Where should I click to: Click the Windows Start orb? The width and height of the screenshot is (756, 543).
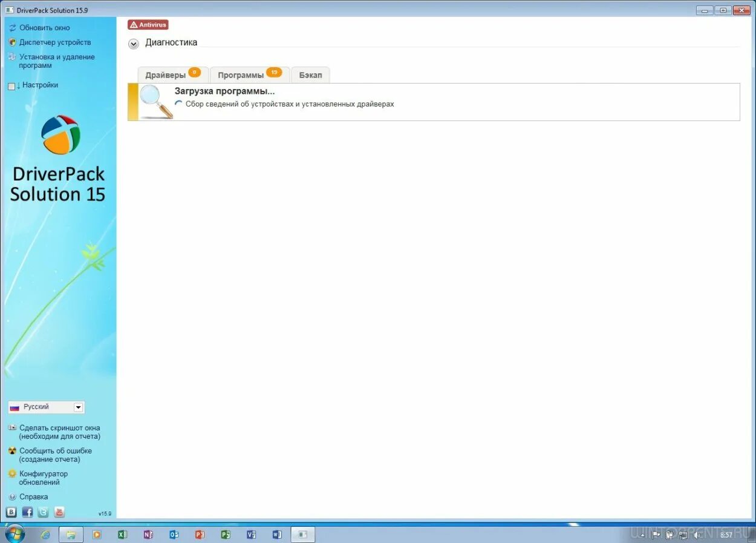click(15, 534)
